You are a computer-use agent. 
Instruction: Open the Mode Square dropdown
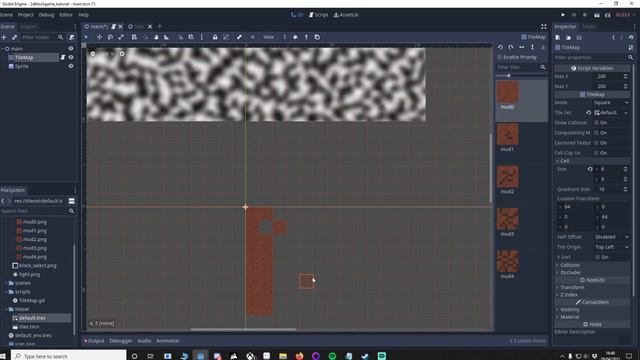click(x=611, y=102)
